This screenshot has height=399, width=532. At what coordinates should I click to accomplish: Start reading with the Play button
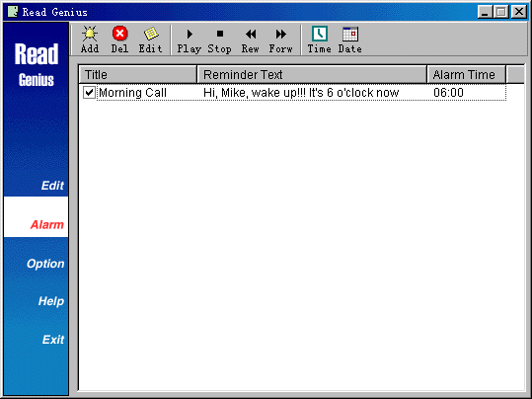click(x=189, y=40)
